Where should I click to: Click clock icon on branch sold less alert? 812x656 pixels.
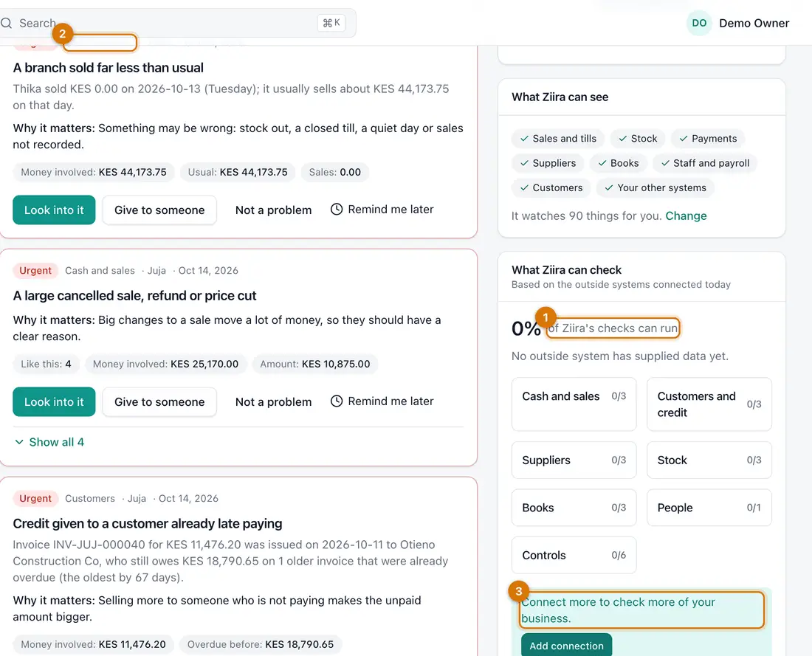point(337,209)
